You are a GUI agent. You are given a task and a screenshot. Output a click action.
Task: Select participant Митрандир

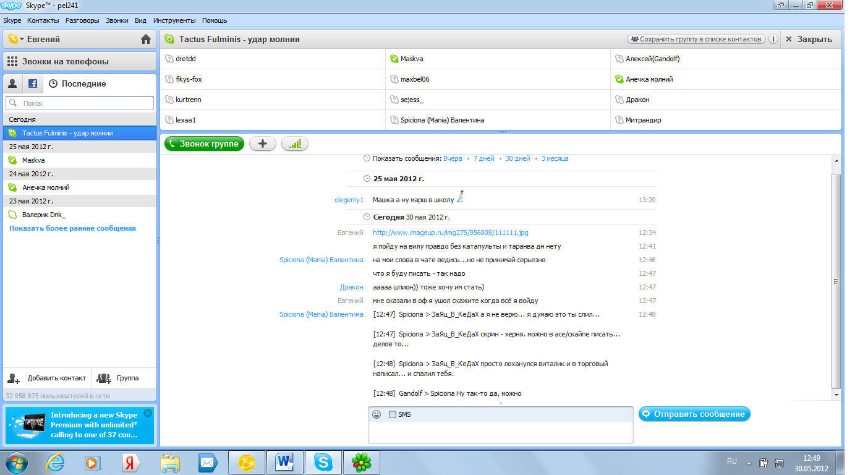[x=726, y=120]
